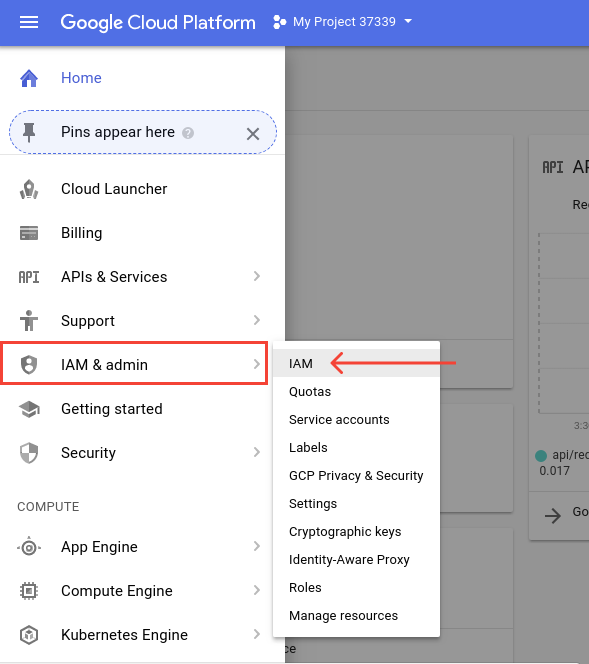Click the Compute Engine chip icon
Image resolution: width=589 pixels, height=664 pixels.
(29, 591)
